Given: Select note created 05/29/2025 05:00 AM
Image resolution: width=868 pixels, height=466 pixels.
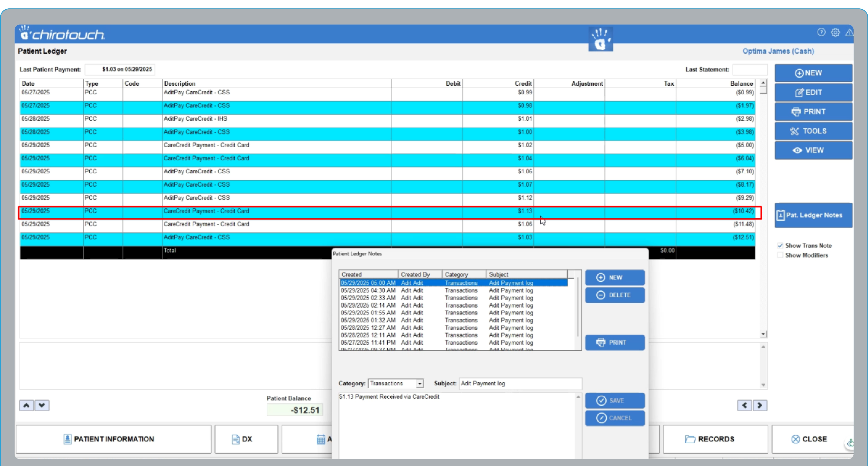Looking at the screenshot, I should pyautogui.click(x=454, y=283).
